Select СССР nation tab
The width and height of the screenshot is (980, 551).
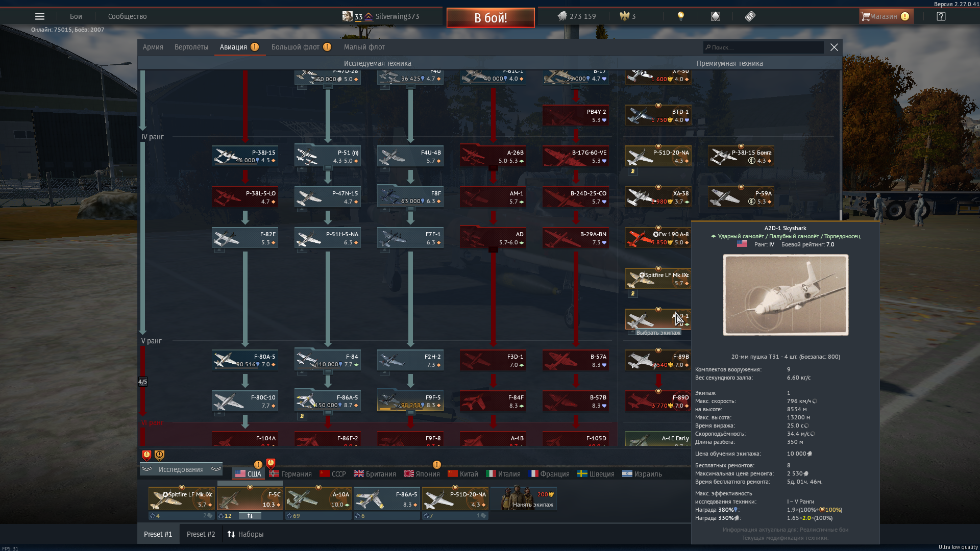(333, 474)
